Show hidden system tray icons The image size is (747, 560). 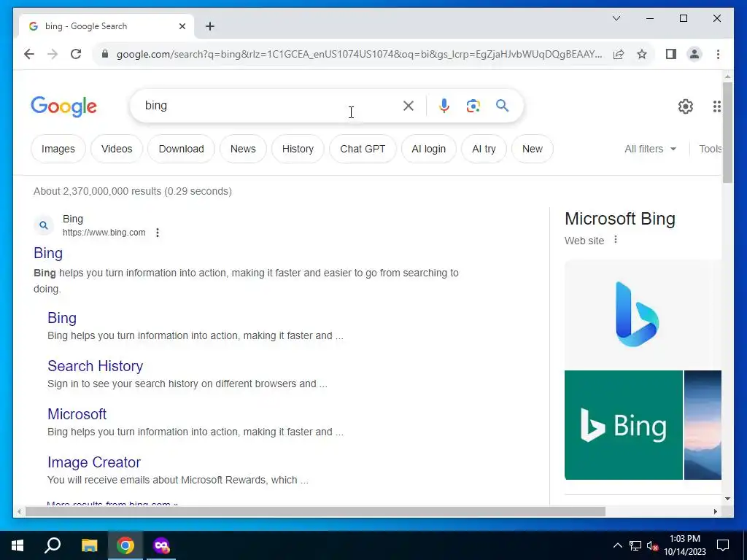pos(617,545)
